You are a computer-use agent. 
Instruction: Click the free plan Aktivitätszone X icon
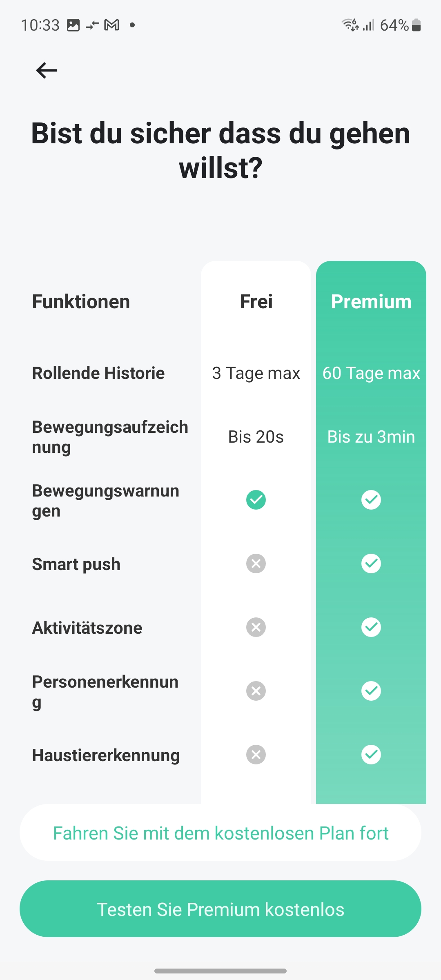[x=256, y=627]
